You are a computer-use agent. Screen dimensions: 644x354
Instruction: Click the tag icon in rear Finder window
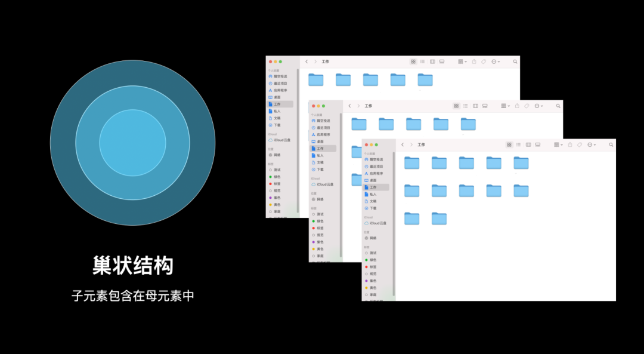point(484,61)
